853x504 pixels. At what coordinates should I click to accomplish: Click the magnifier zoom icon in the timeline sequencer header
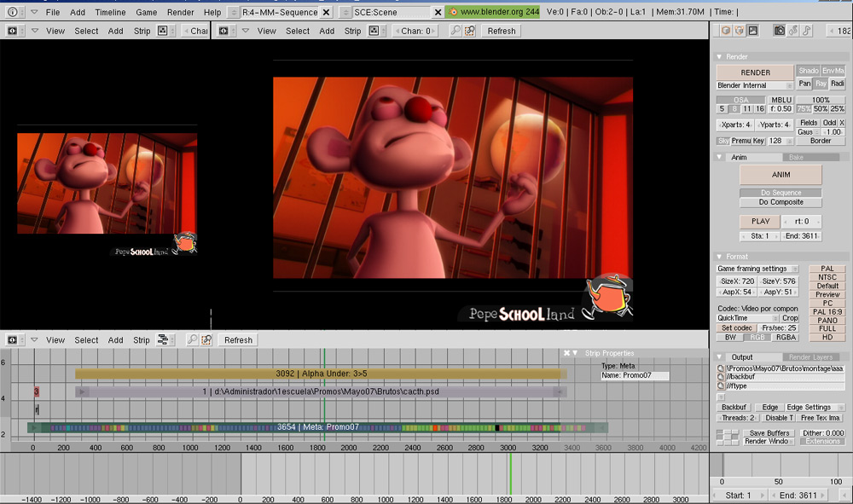193,339
